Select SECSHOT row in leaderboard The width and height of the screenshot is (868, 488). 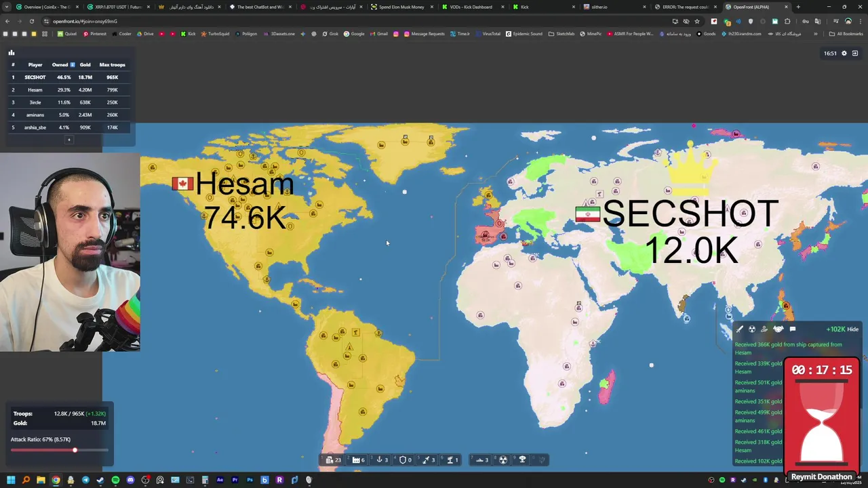tap(68, 77)
